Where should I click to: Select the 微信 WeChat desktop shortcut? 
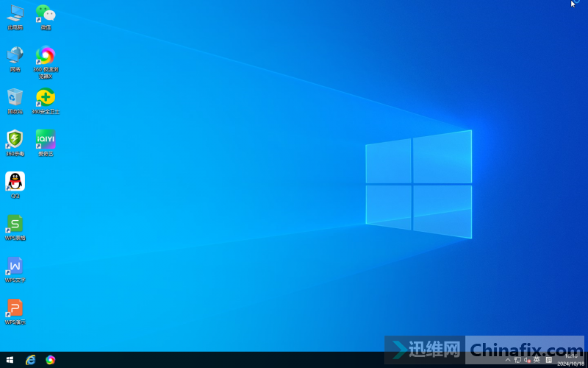click(46, 17)
